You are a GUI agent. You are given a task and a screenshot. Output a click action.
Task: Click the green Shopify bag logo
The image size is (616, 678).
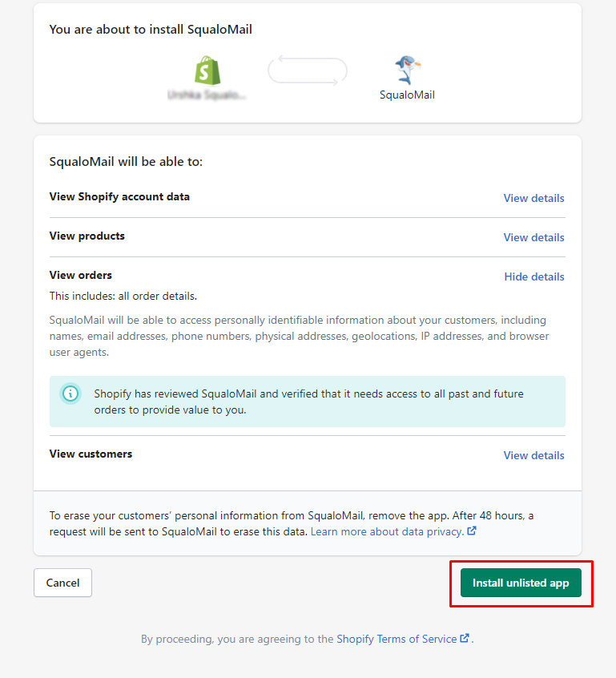pos(207,71)
